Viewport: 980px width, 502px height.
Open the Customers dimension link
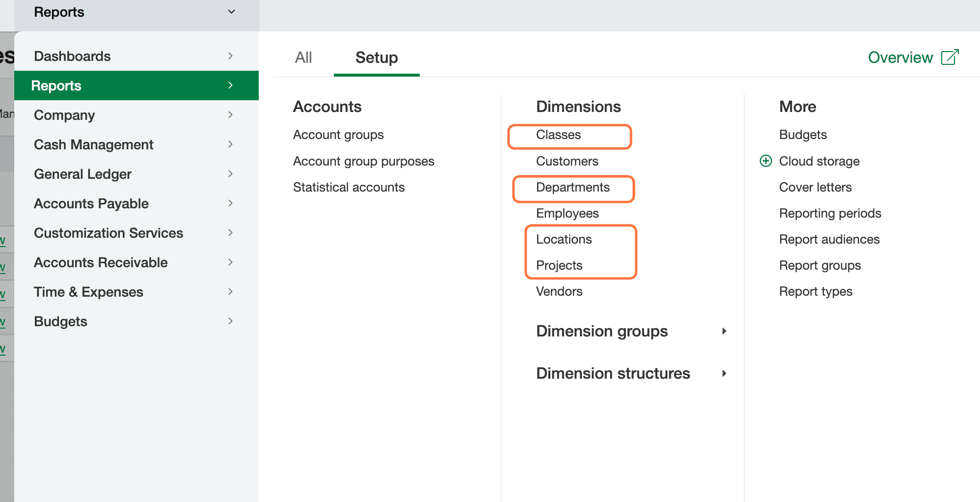pos(567,161)
